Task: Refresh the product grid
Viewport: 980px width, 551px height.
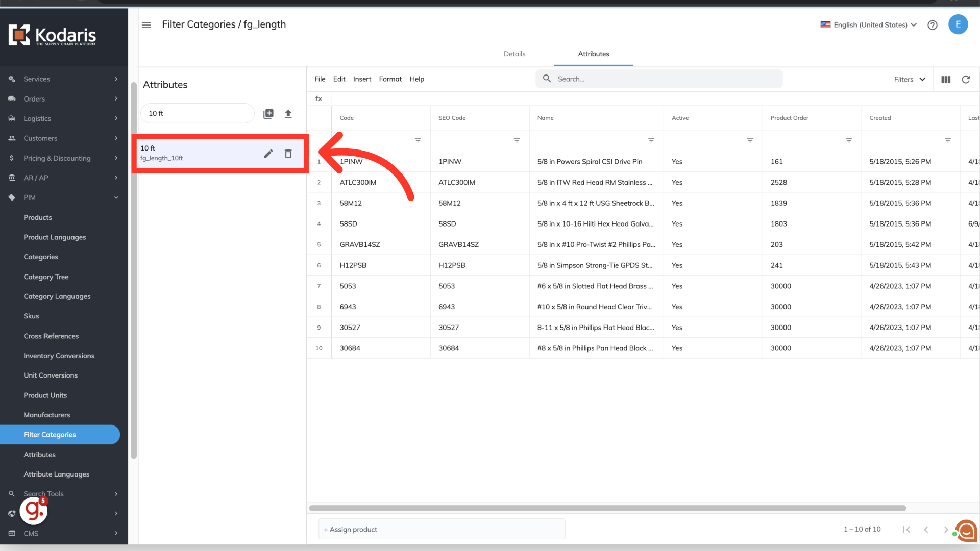Action: click(x=966, y=80)
